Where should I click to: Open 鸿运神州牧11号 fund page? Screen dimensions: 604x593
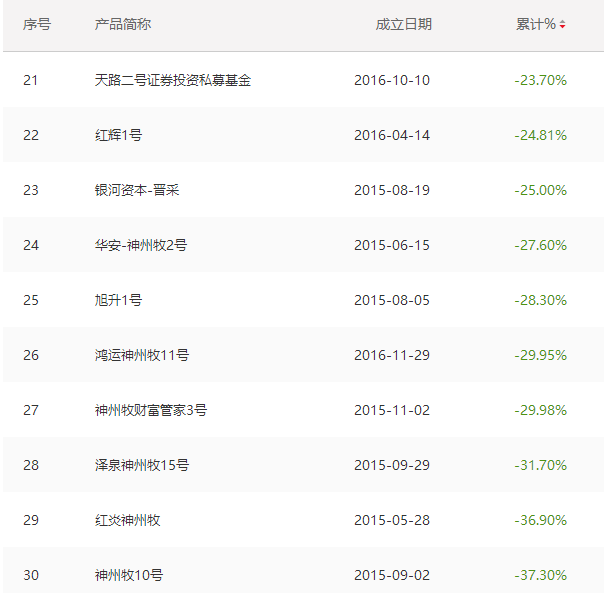click(141, 355)
